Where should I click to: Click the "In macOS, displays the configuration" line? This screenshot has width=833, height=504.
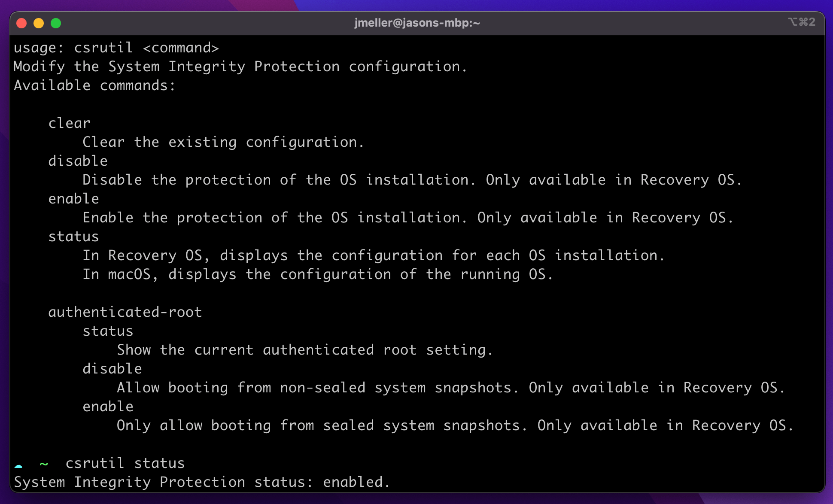pyautogui.click(x=318, y=274)
